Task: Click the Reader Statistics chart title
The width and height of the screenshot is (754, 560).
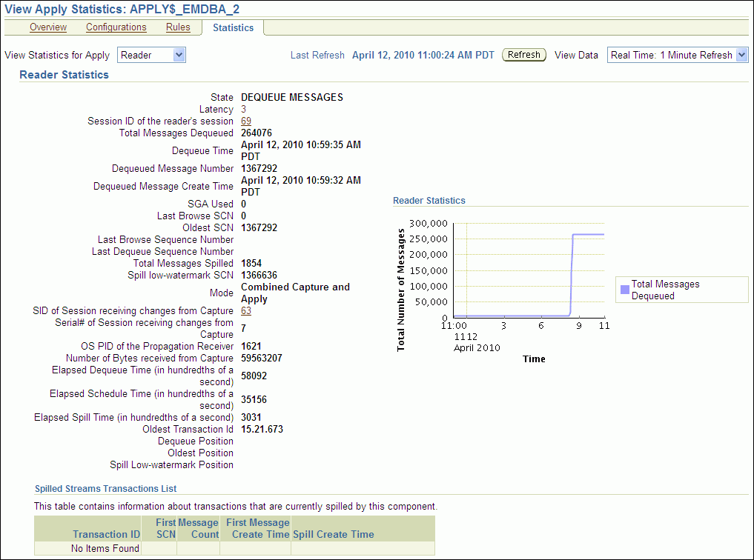Action: tap(429, 201)
